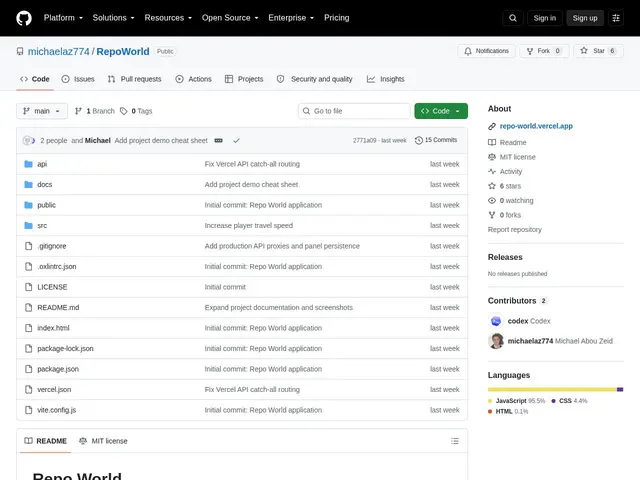
Task: Switch to the Insights tab
Action: coord(386,79)
